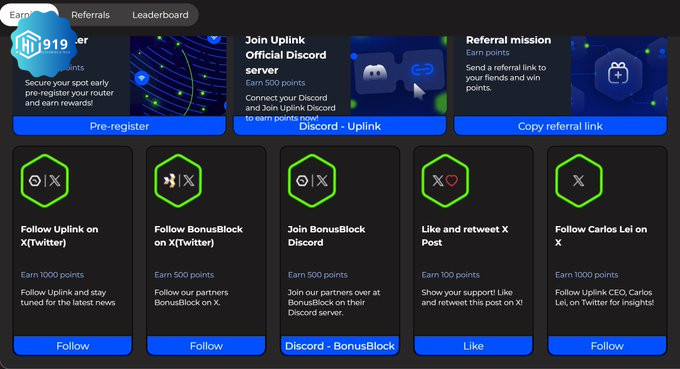Click 'Connect your Discord and Join Uplink' text

pos(290,108)
